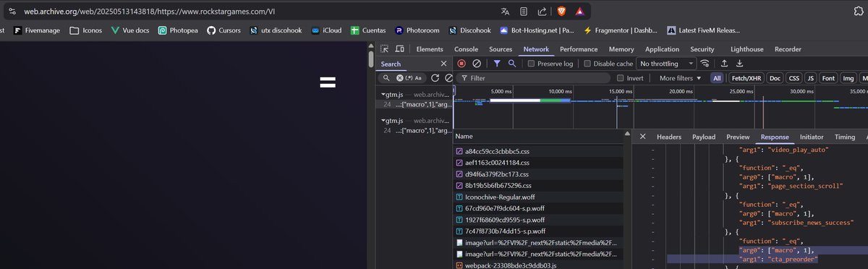The image size is (868, 269).
Task: Close the request details pane
Action: pos(642,137)
